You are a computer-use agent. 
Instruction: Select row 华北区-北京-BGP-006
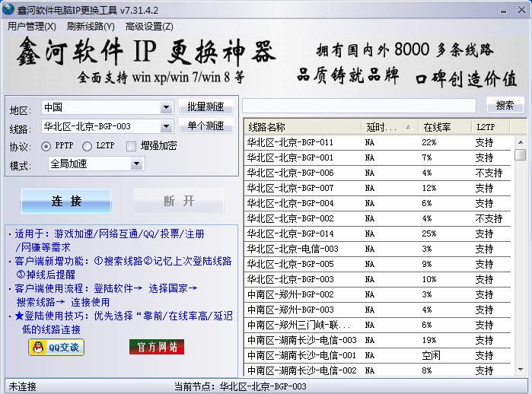point(377,173)
